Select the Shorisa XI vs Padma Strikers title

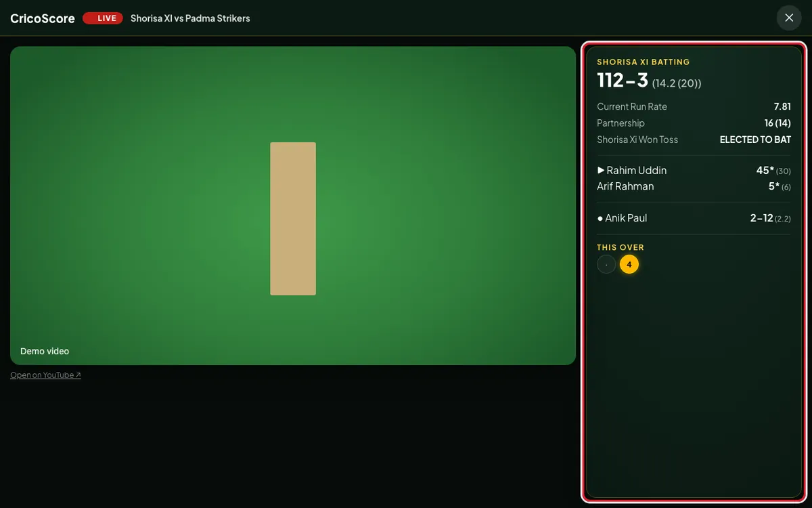coord(190,18)
